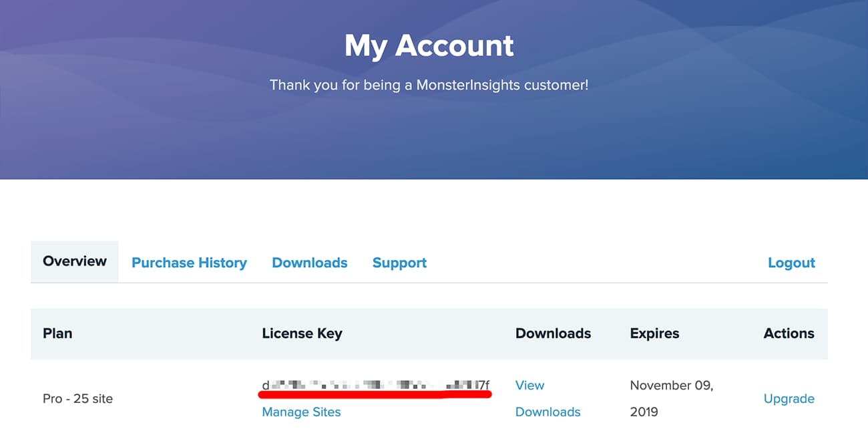Select the Support tab
The height and width of the screenshot is (437, 868).
click(x=399, y=263)
